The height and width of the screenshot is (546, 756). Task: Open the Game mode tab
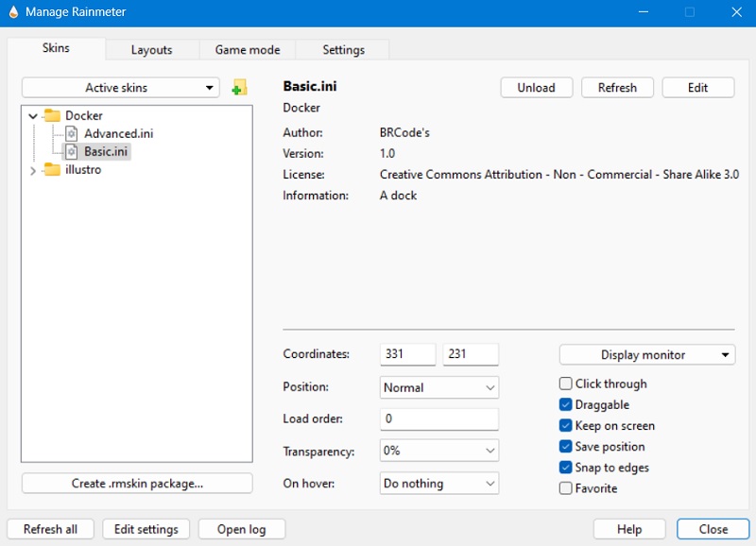[247, 49]
